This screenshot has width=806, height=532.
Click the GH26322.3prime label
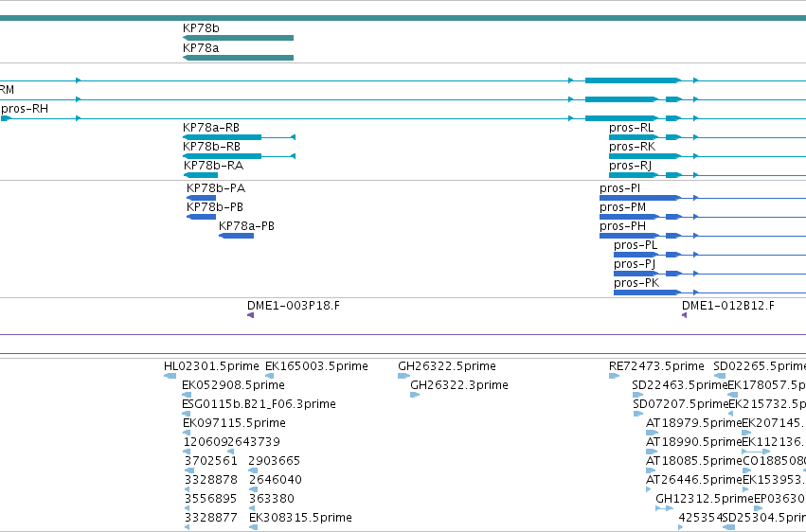point(459,385)
